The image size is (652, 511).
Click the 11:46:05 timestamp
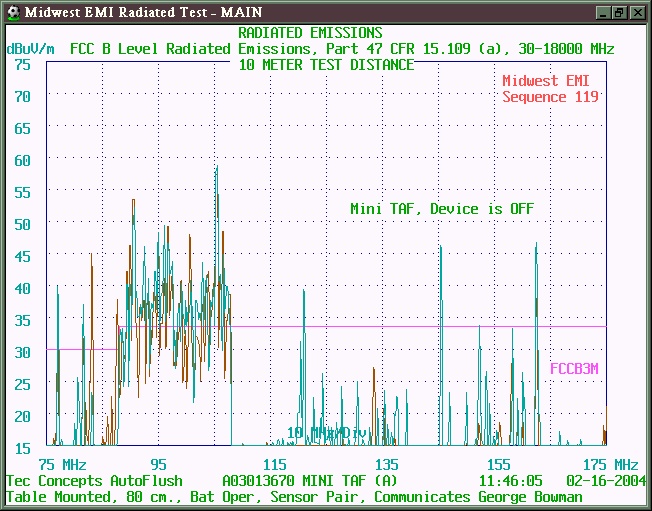pos(511,480)
